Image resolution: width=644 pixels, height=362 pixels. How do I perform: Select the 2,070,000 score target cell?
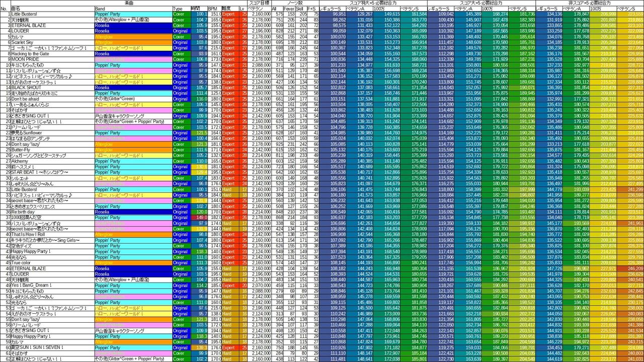(x=259, y=285)
